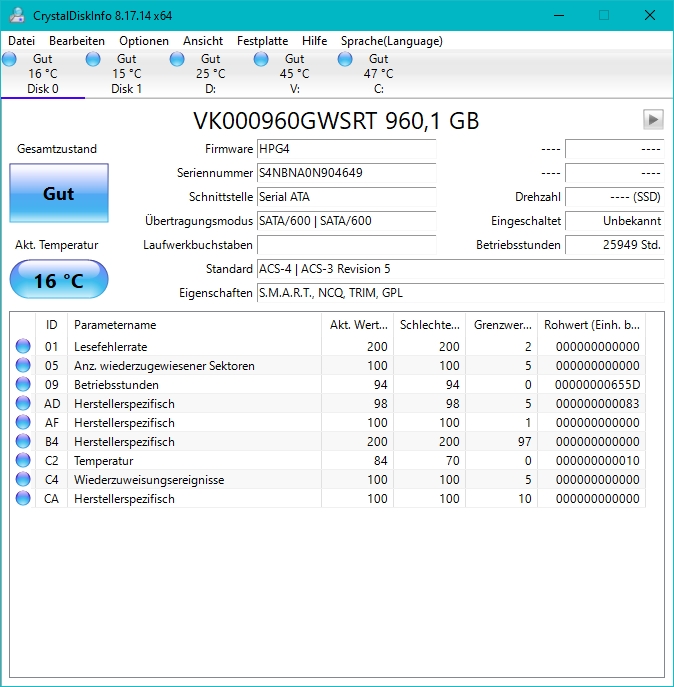Click status icon of B4 row
674x687 pixels.
click(23, 441)
